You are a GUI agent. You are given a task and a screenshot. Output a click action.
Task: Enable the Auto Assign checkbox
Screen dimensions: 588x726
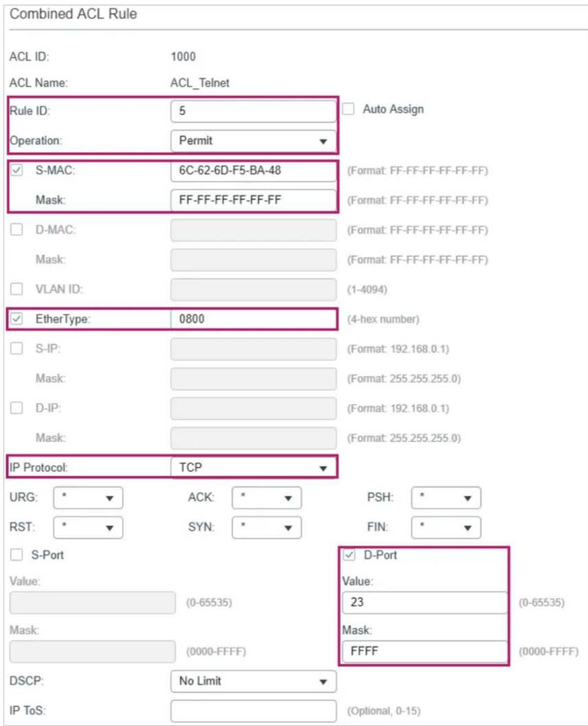pos(348,109)
